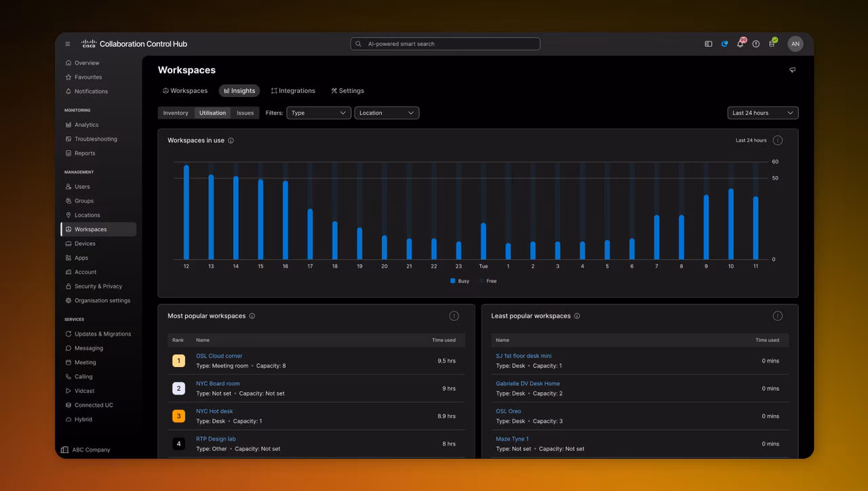
Task: Show info tooltip for Workspaces in use
Action: pos(231,141)
